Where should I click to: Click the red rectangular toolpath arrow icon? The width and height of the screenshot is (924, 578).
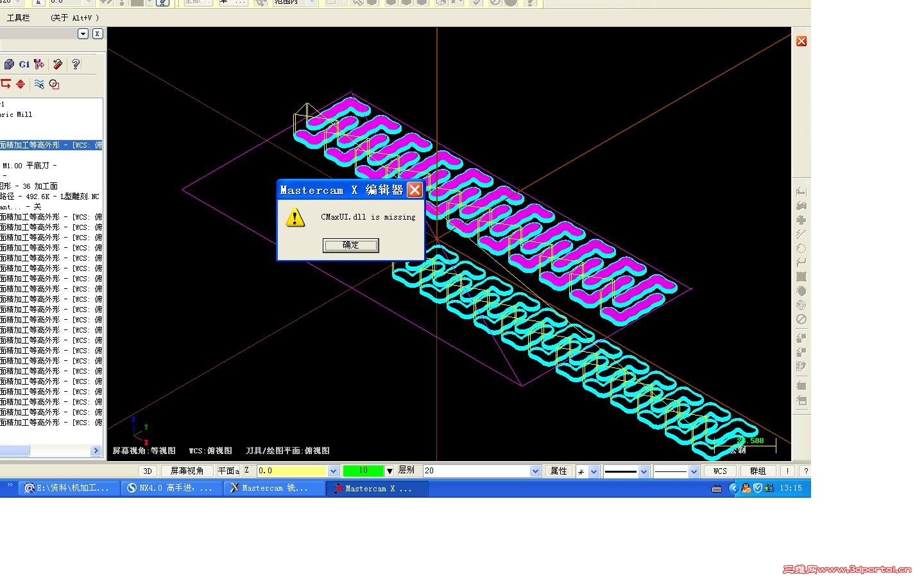tap(6, 84)
